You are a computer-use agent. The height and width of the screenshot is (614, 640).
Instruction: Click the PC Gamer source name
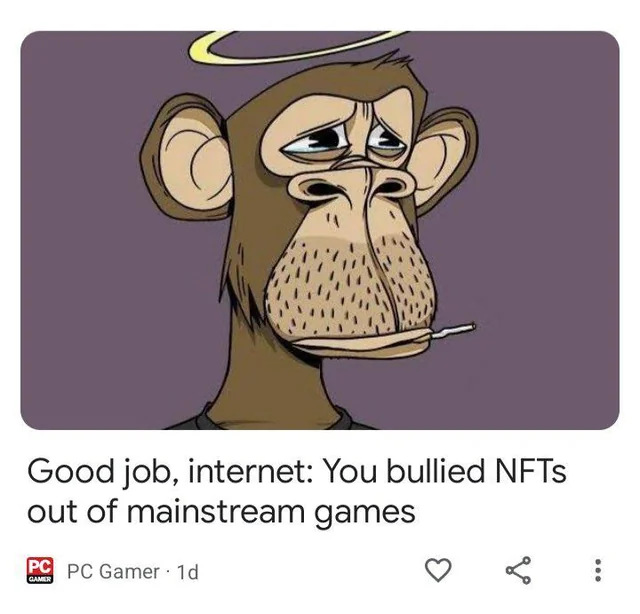coord(113,571)
